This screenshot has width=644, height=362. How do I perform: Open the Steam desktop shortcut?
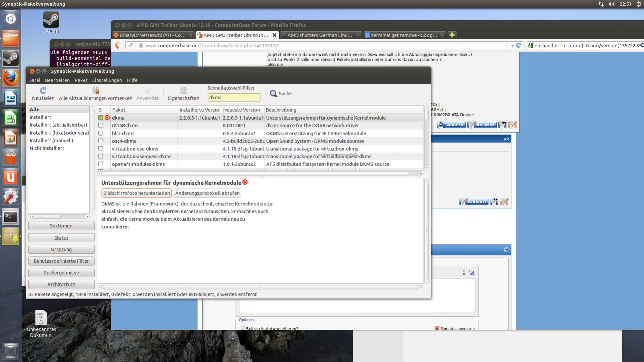[x=51, y=22]
